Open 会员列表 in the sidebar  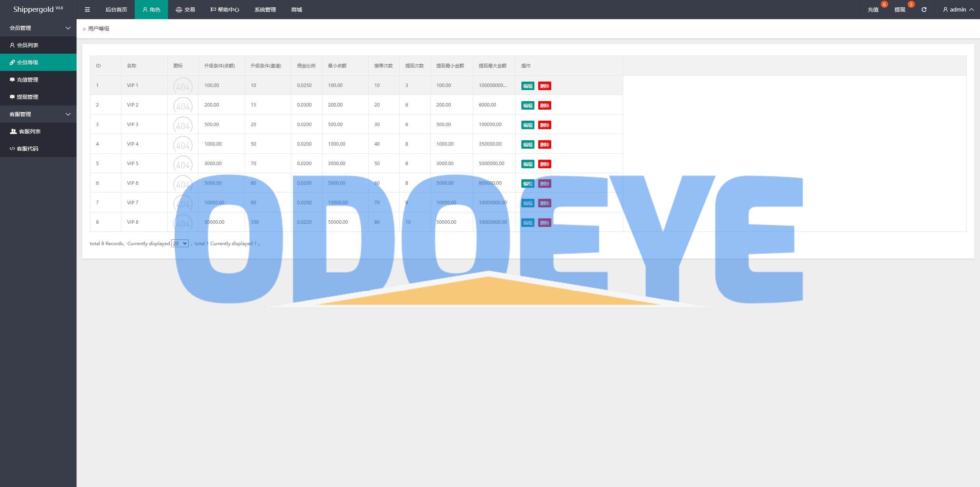tap(38, 45)
